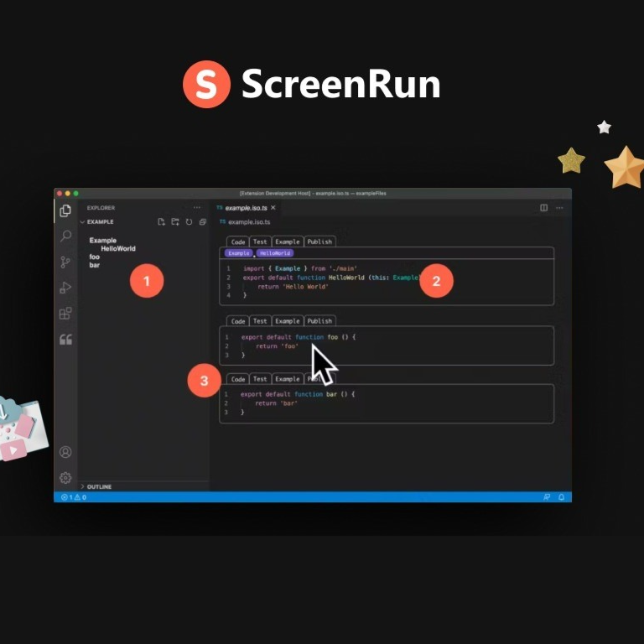The height and width of the screenshot is (644, 644).
Task: Click the feedback icon in status bar
Action: [547, 497]
